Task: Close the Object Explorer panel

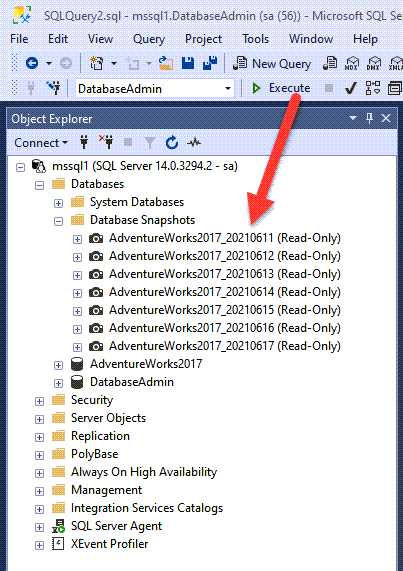Action: coord(386,118)
